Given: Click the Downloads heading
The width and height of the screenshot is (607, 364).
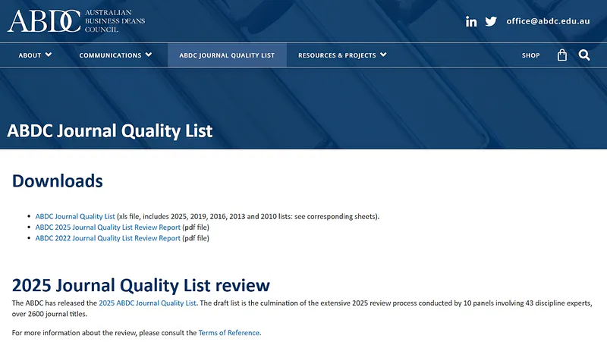Looking at the screenshot, I should coord(58,181).
